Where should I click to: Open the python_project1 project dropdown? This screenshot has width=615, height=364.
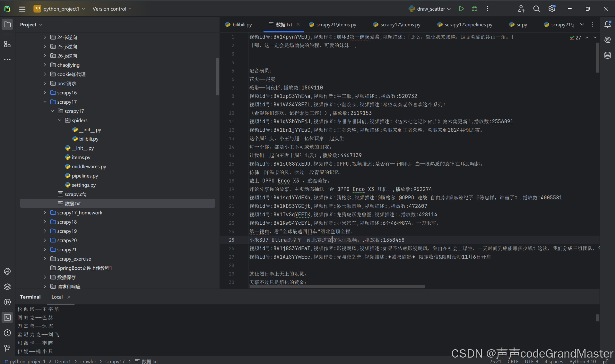pyautogui.click(x=60, y=9)
